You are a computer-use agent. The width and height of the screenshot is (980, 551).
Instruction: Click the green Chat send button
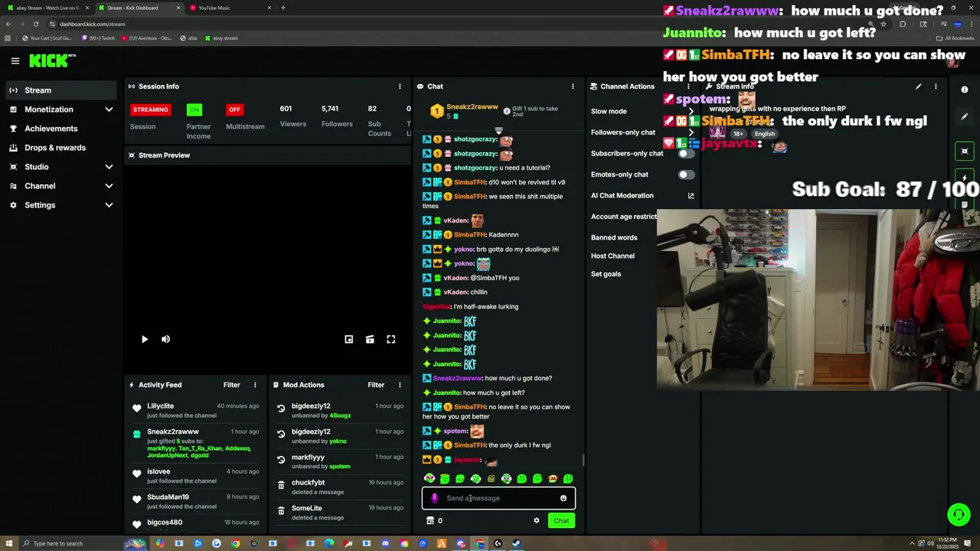tap(561, 520)
